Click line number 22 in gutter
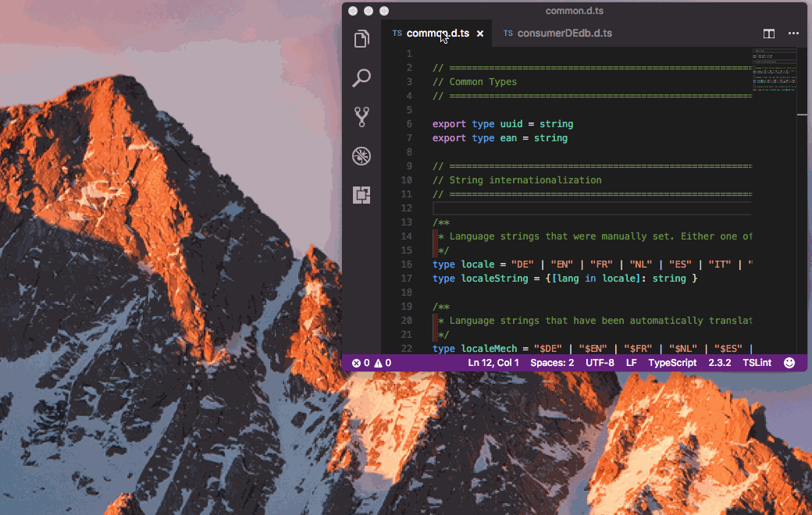This screenshot has width=812, height=515. (x=407, y=349)
